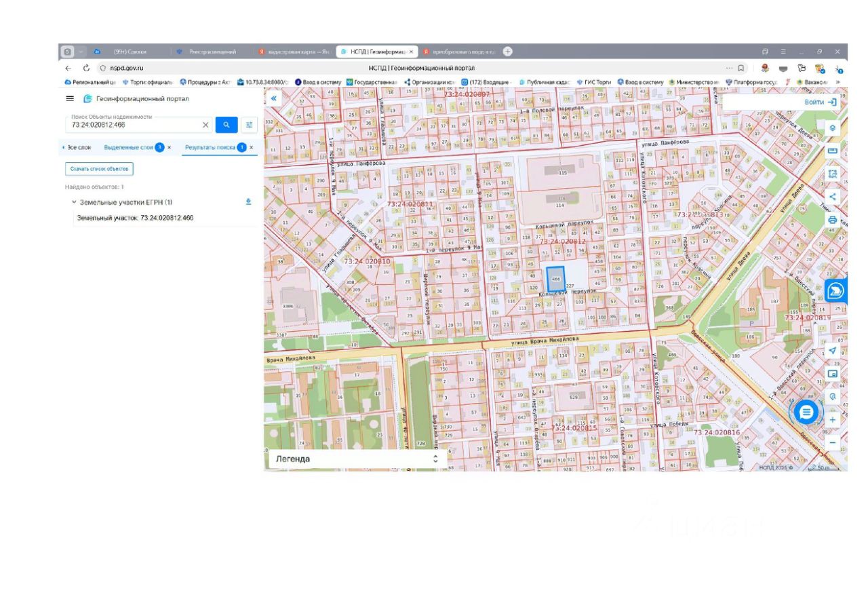The height and width of the screenshot is (614, 868).
Task: Click the blue search magnifier button
Action: [226, 125]
